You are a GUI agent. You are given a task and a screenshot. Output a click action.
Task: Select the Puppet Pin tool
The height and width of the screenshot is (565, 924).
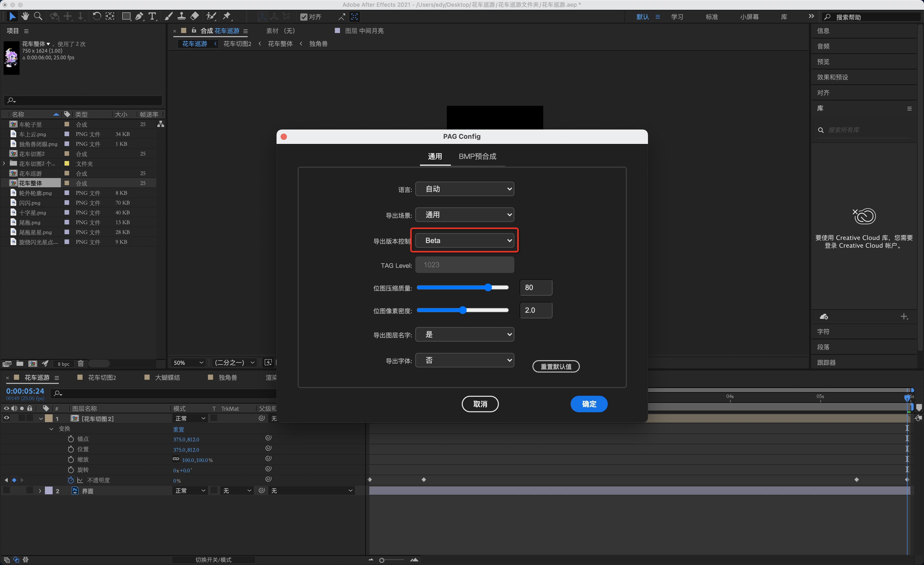click(226, 16)
